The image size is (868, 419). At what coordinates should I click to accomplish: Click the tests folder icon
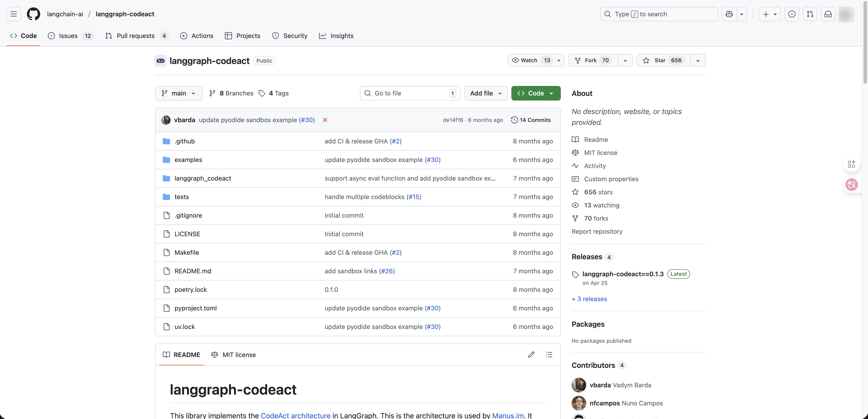coord(166,197)
